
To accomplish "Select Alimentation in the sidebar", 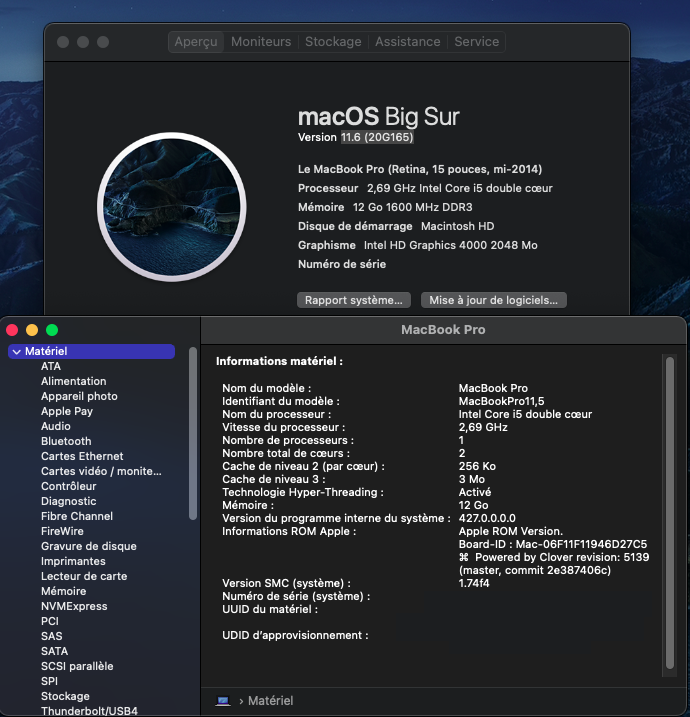I will [x=74, y=381].
